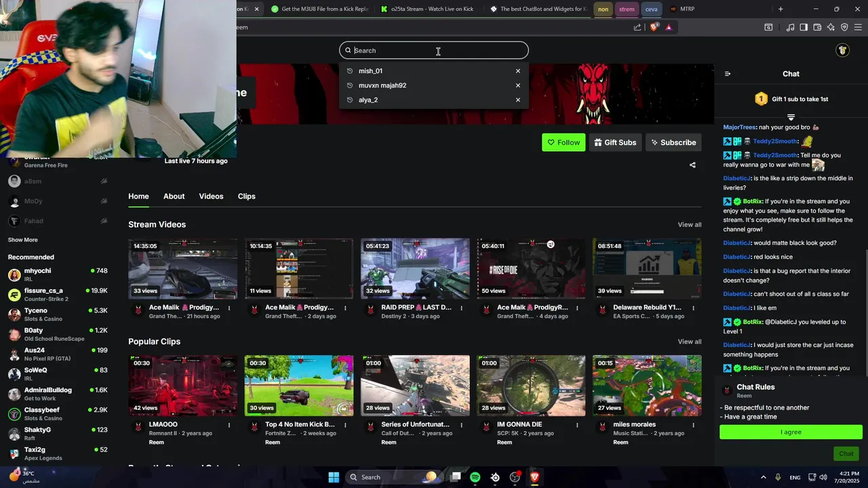Open the MTRP browser tab

point(687,9)
